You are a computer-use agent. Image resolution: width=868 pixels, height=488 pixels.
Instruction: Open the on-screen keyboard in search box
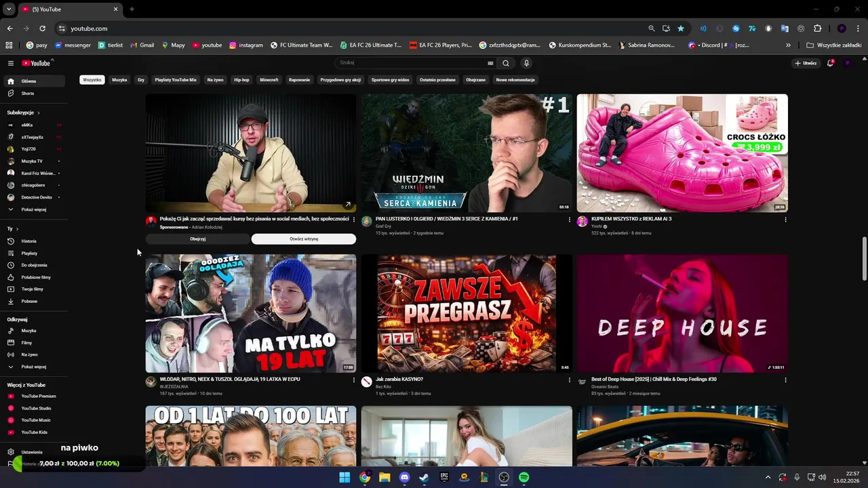(490, 63)
